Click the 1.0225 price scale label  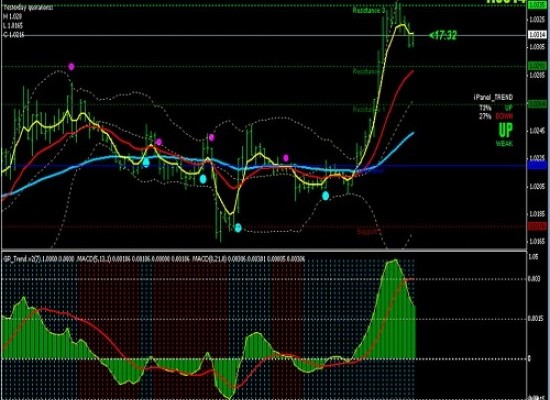point(537,158)
